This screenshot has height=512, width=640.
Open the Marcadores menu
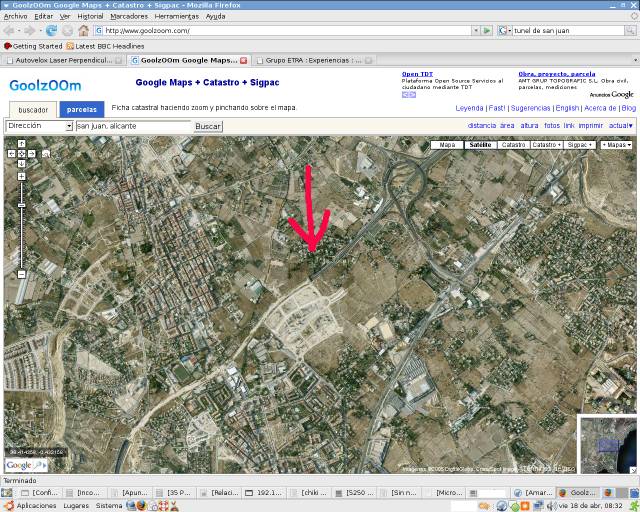128,17
